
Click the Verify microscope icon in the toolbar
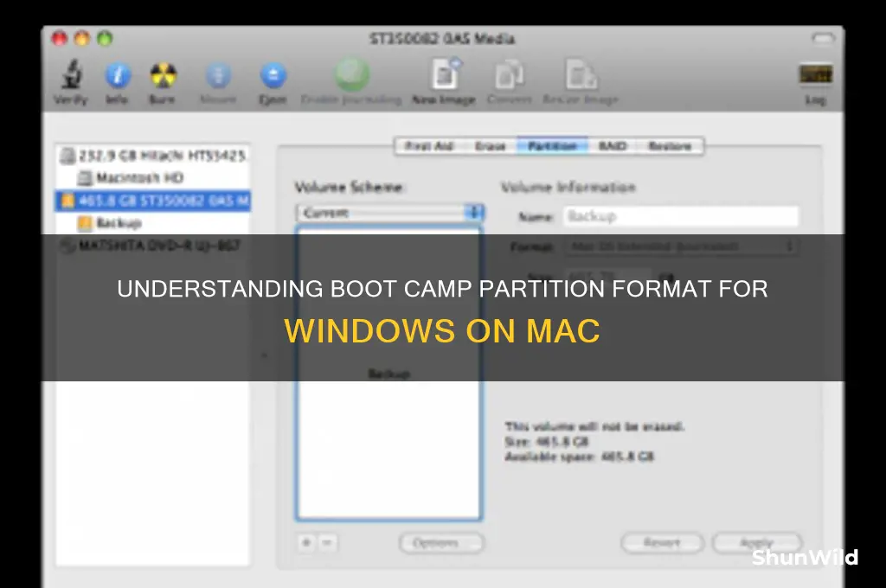click(71, 74)
